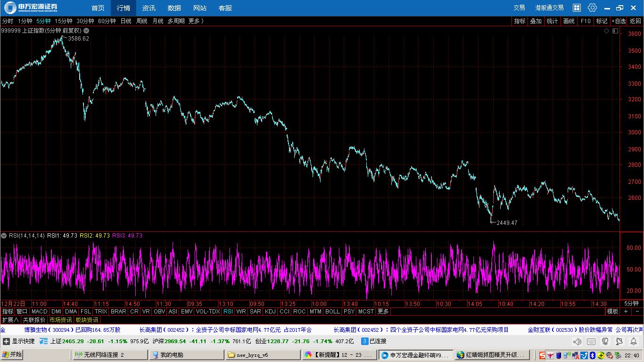Click the blue connection count badge 3
This screenshot has height=362, width=644.
(x=364, y=341)
